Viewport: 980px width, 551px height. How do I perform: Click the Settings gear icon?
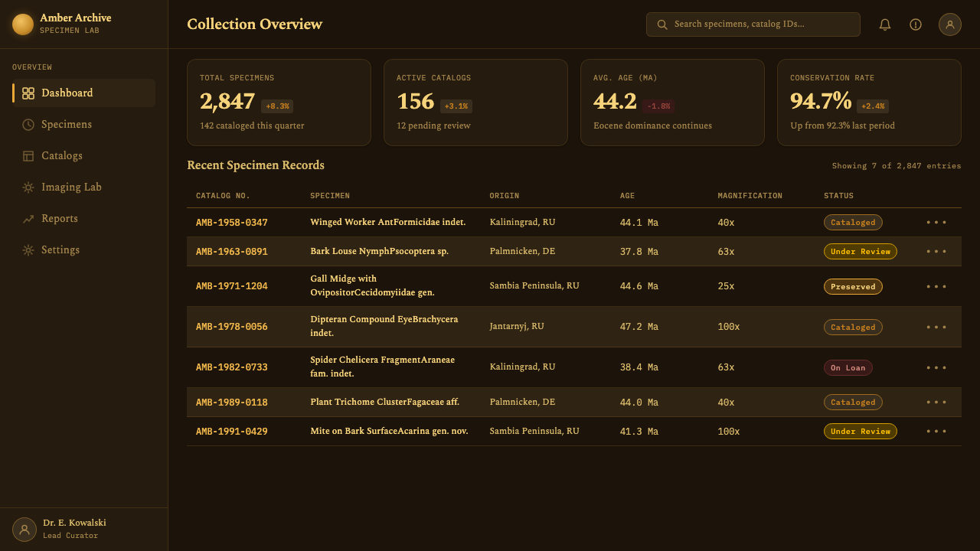point(28,250)
